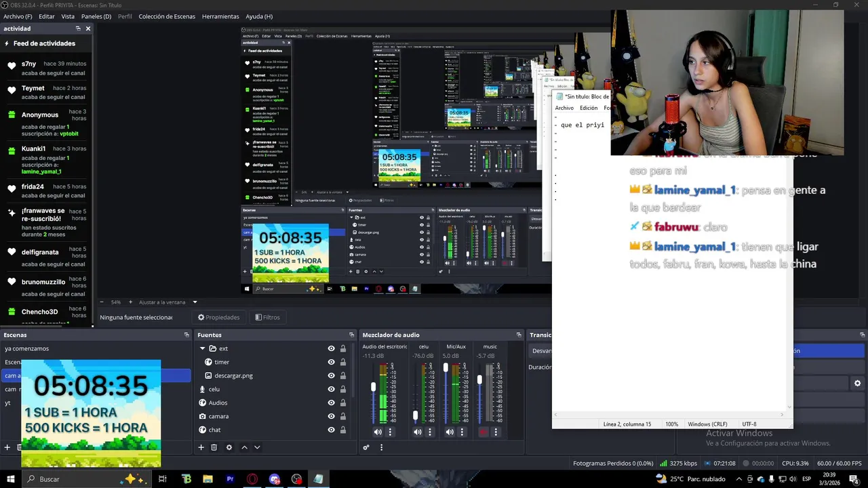Open the Vista menu
Image resolution: width=868 pixels, height=488 pixels.
[x=68, y=16]
